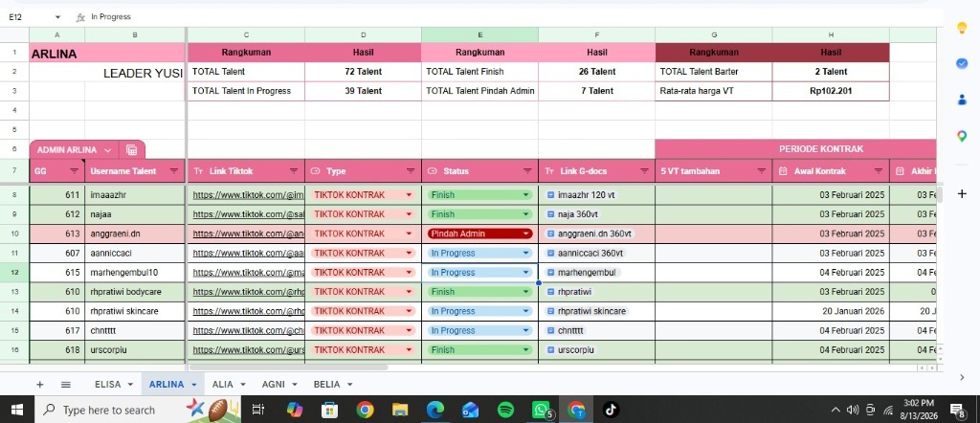Open Status dropdown for chntttt row
The image size is (980, 423).
coord(525,330)
